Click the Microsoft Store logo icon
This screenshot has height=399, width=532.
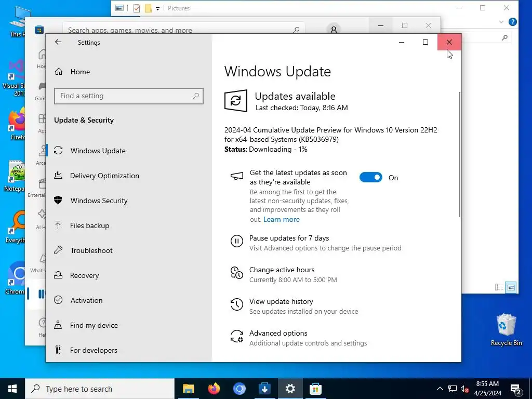coord(39,30)
